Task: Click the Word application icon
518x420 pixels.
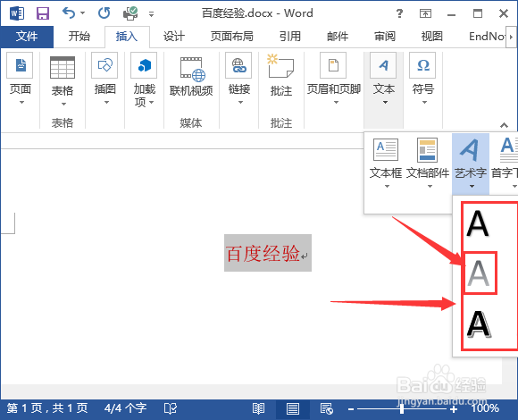Action: [17, 13]
